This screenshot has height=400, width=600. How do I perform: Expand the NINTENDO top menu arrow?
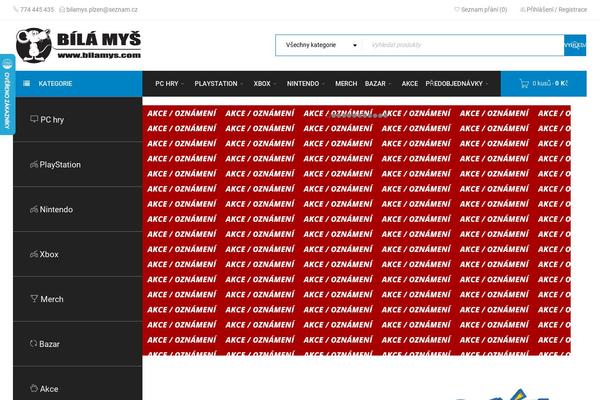click(323, 84)
